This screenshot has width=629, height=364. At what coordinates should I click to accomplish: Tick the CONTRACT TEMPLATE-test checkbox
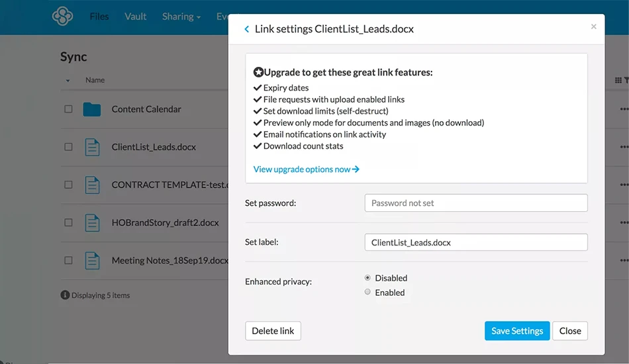[69, 185]
